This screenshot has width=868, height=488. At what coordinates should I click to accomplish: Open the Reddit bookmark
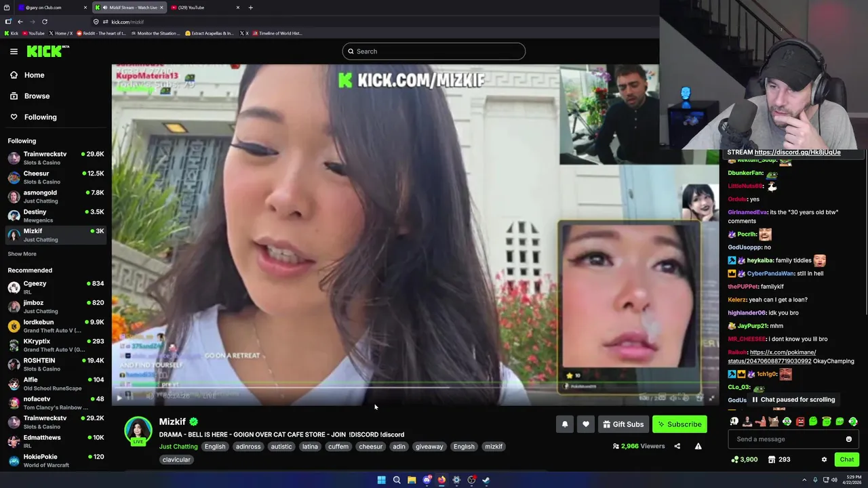(x=101, y=33)
